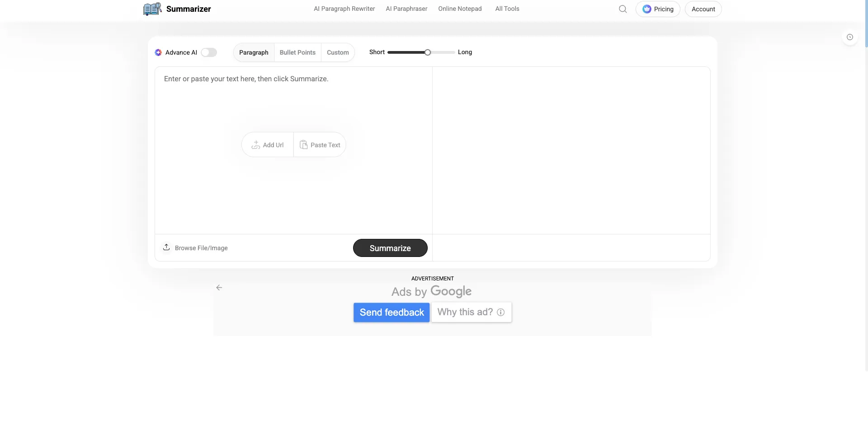The height and width of the screenshot is (429, 868).
Task: Open AI Paragraph Rewriter link
Action: 344,9
